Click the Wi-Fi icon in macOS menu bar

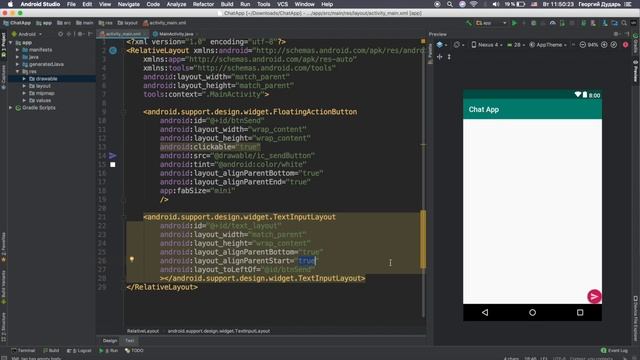(473, 4)
